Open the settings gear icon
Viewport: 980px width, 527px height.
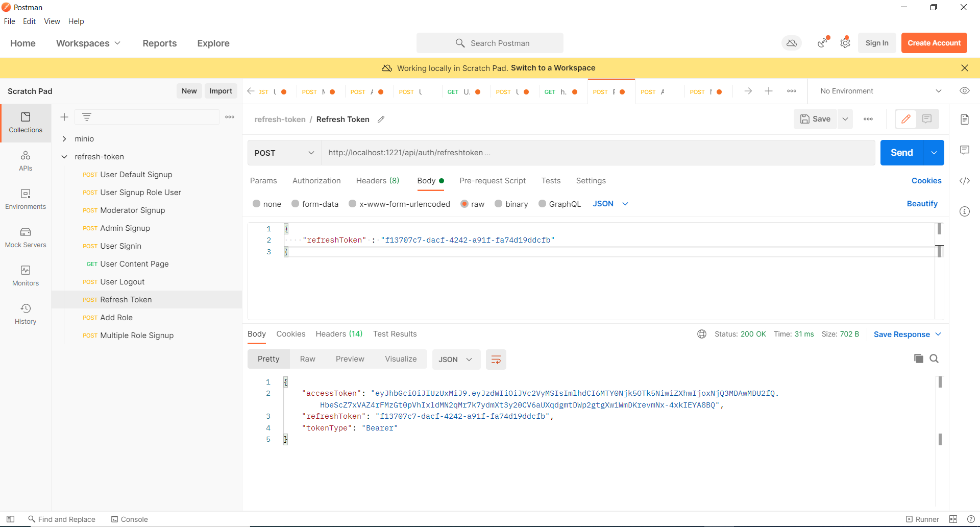(845, 43)
